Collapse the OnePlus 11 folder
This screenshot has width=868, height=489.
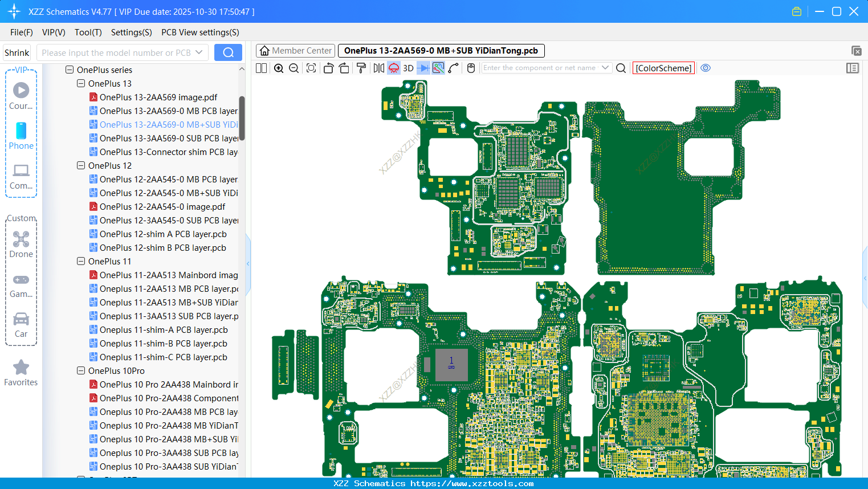81,261
